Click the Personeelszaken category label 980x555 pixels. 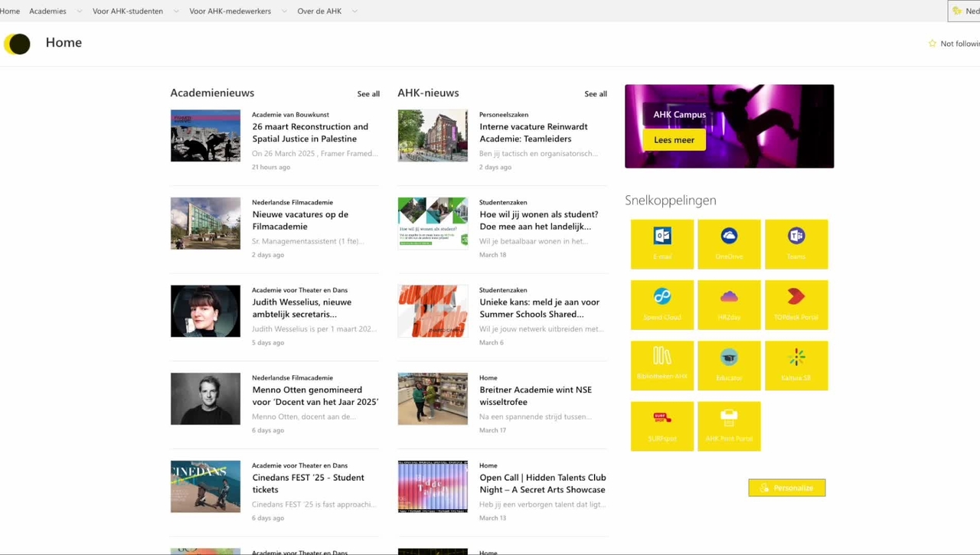[x=504, y=115]
